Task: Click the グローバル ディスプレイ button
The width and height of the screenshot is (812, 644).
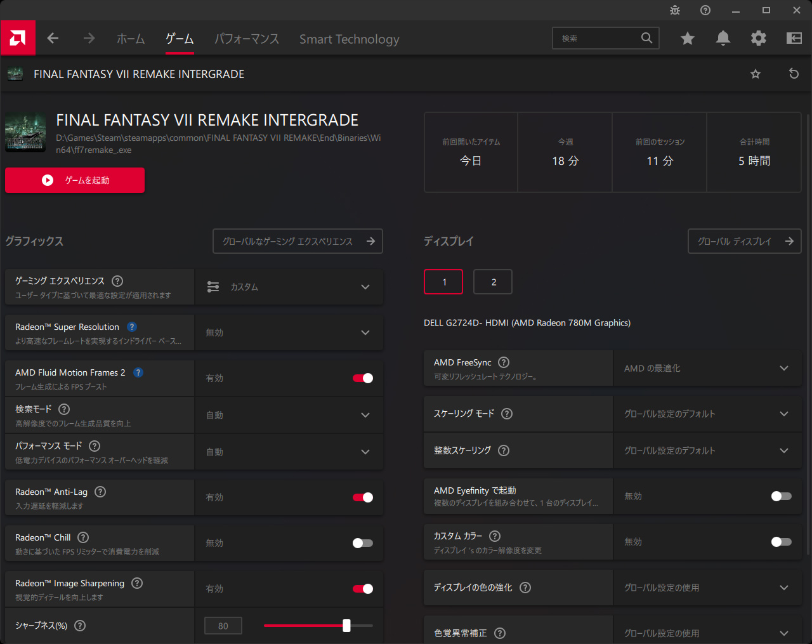Action: (x=744, y=241)
